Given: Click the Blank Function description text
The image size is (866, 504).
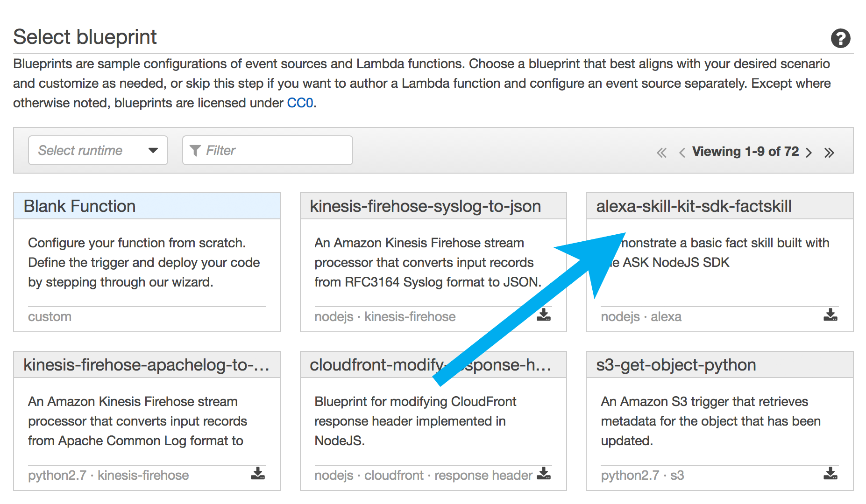Looking at the screenshot, I should 144,262.
